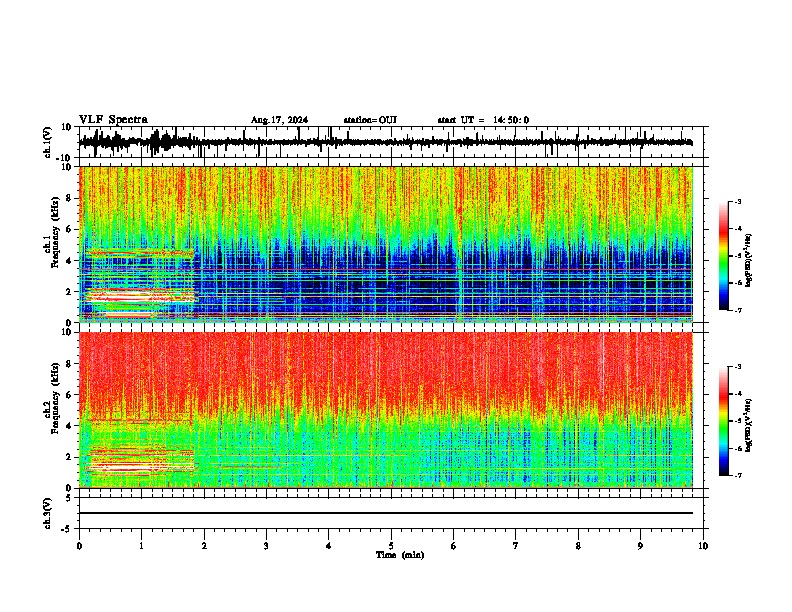
Task: Click the "3" minute tick label on time axis
Action: pos(266,546)
